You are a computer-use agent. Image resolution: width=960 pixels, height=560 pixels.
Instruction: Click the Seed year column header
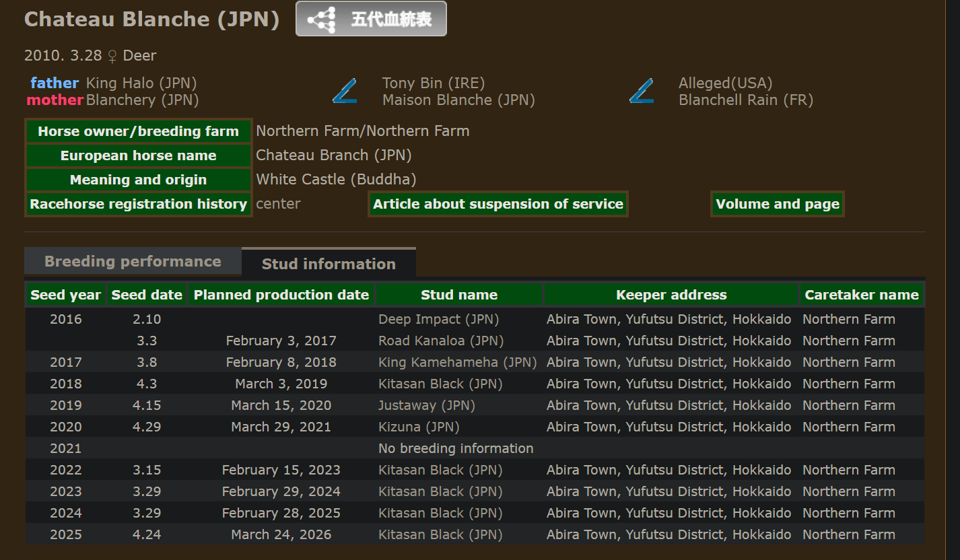tap(65, 295)
